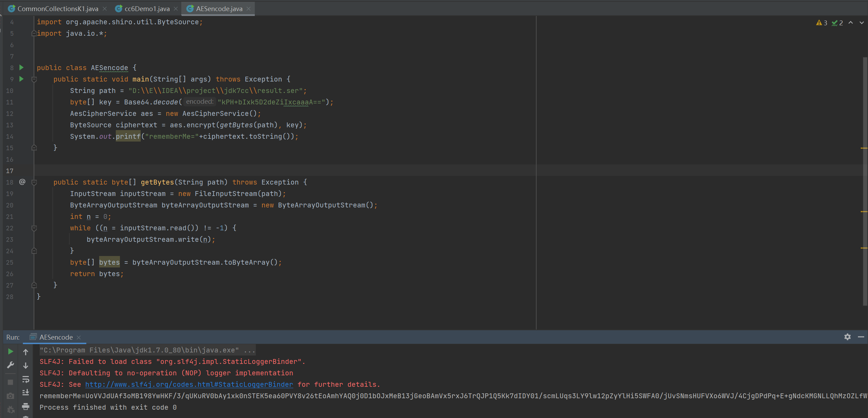Viewport: 868px width, 418px height.
Task: Click the class icon on the cc6Demo1.java tab
Action: pyautogui.click(x=119, y=9)
